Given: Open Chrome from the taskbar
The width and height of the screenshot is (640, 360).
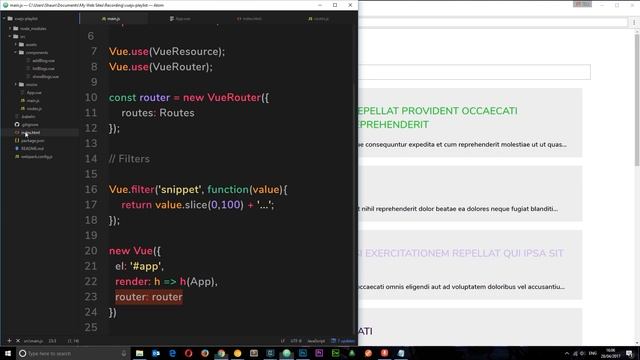Looking at the screenshot, I should point(221,353).
